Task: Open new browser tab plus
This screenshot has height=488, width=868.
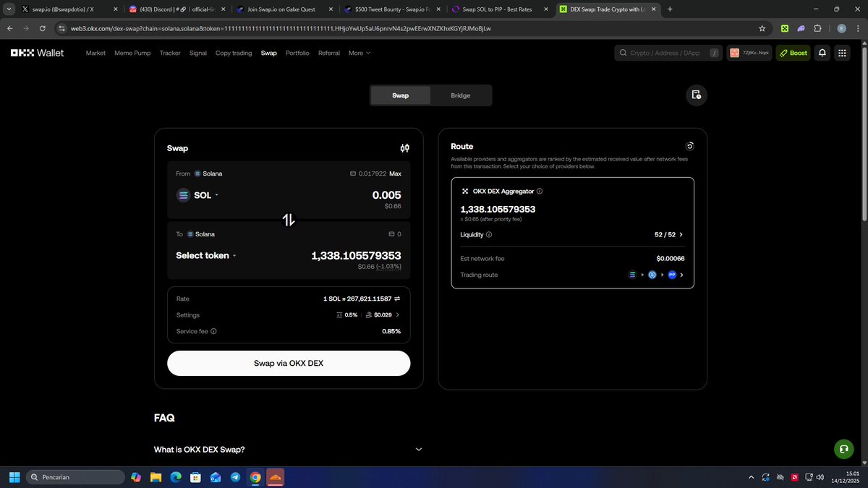Action: point(670,9)
